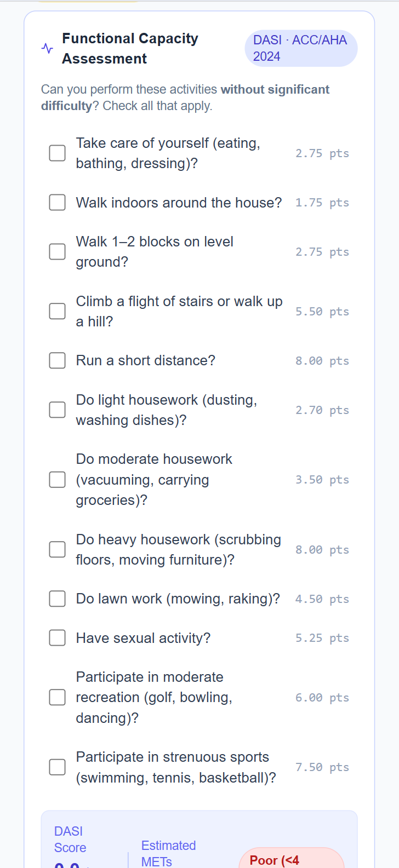399x868 pixels.
Task: Check 'Climb a flight of stairs' option
Action: tap(58, 311)
